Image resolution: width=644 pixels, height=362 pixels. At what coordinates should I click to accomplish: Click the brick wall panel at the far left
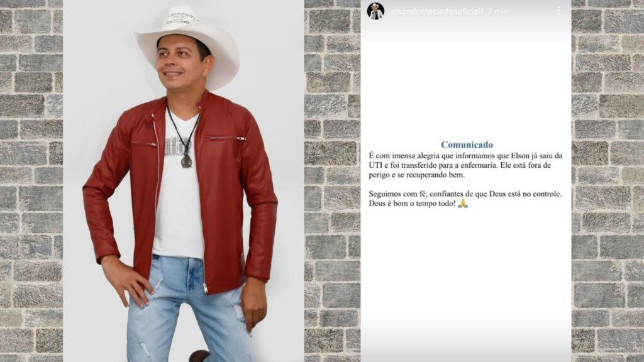tap(31, 181)
